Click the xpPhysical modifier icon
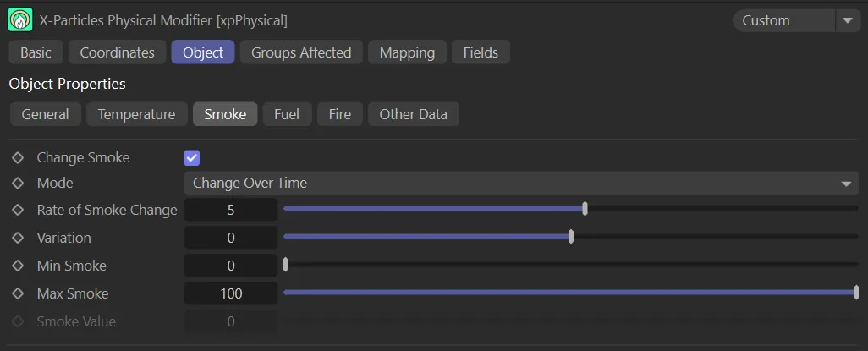Viewport: 868px width, 351px height. (19, 19)
